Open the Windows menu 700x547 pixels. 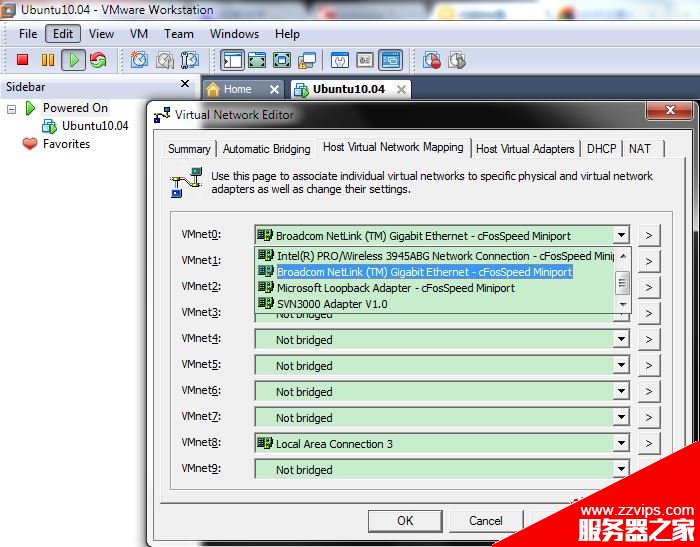234,34
